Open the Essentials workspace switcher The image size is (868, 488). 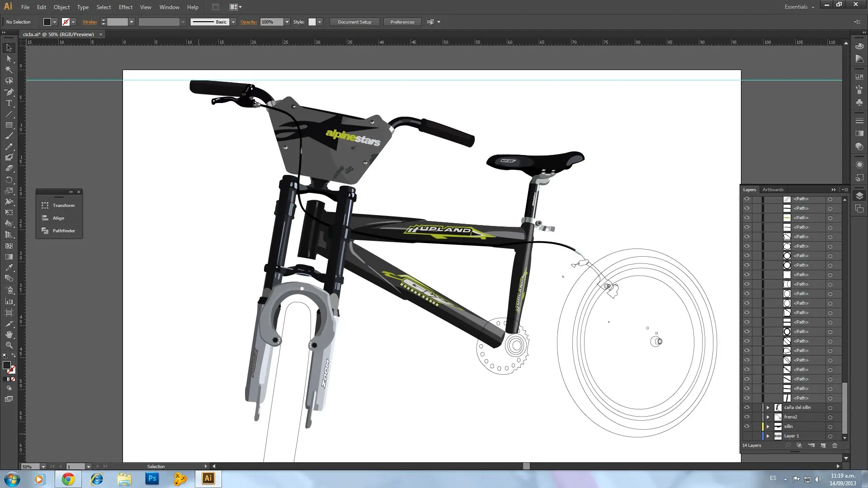coord(799,7)
